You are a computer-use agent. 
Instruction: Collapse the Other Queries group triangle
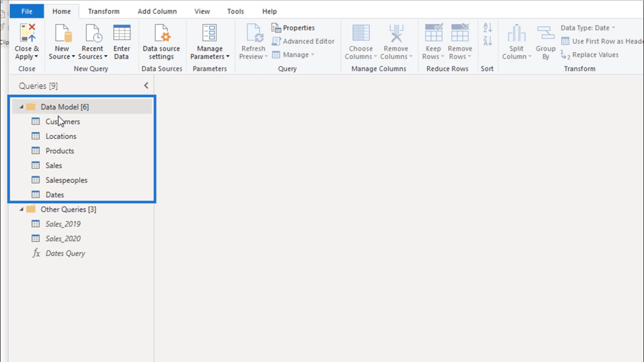[x=22, y=209]
